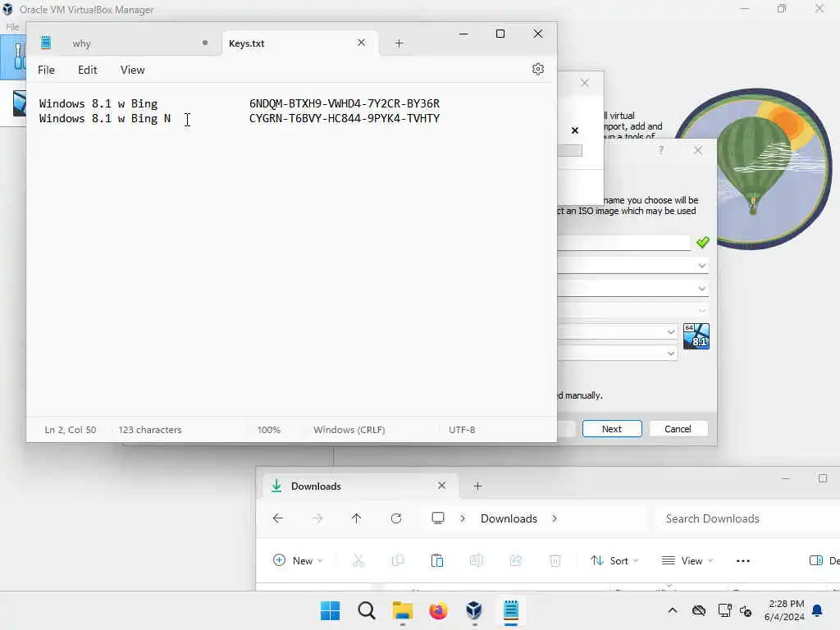840x630 pixels.
Task: Open notifications bell in system tray
Action: [817, 610]
